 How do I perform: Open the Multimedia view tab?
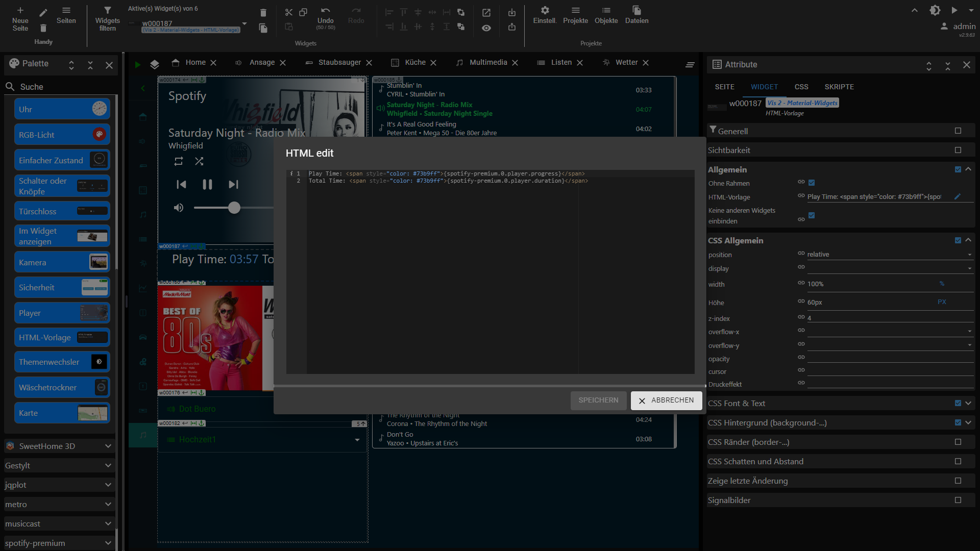488,62
